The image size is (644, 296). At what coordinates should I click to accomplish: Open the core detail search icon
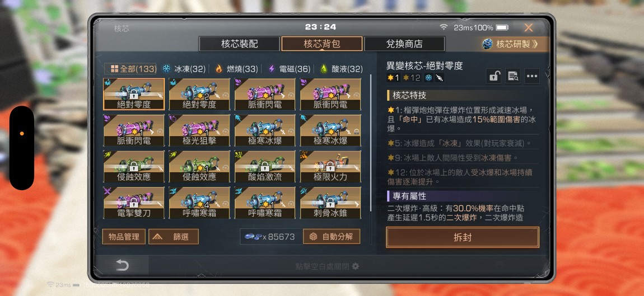[x=512, y=76]
